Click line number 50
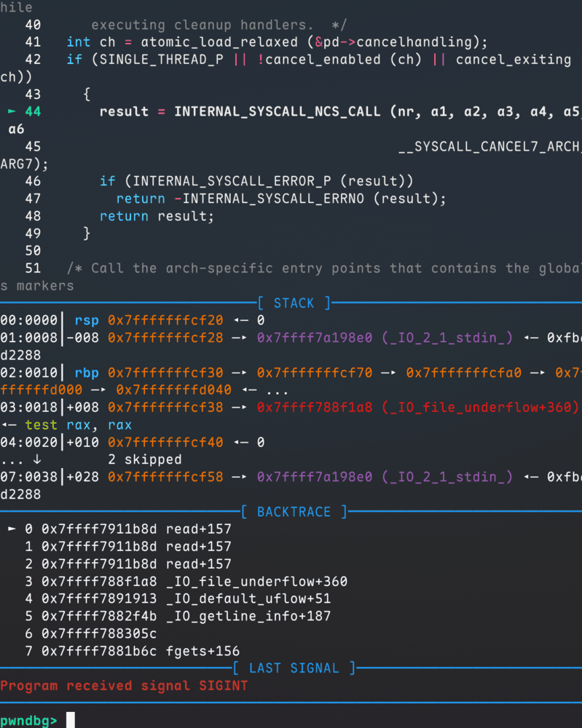The height and width of the screenshot is (728, 582). pos(33,250)
